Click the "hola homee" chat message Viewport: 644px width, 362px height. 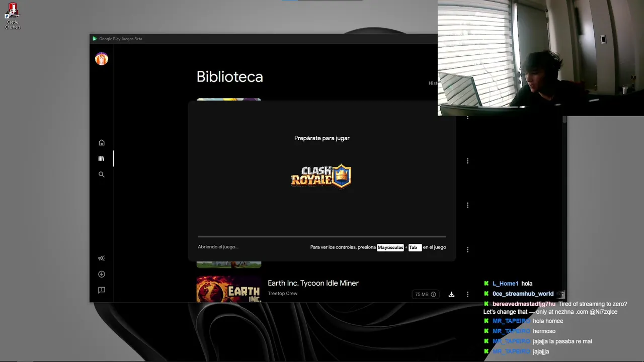(548, 321)
